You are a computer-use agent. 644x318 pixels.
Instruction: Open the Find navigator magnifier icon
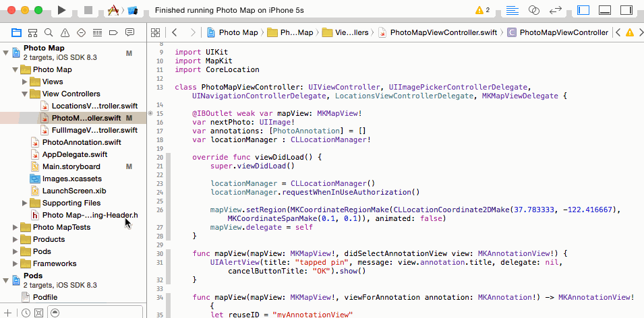(x=49, y=32)
